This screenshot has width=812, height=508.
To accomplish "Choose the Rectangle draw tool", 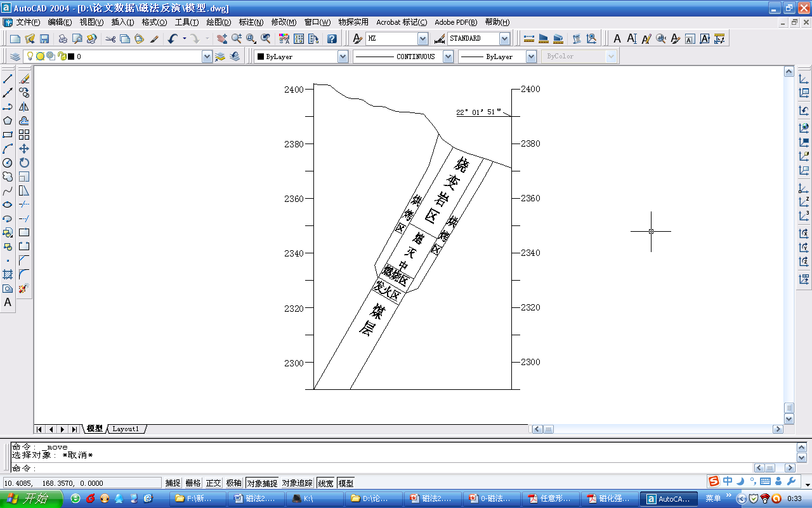I will tap(8, 135).
